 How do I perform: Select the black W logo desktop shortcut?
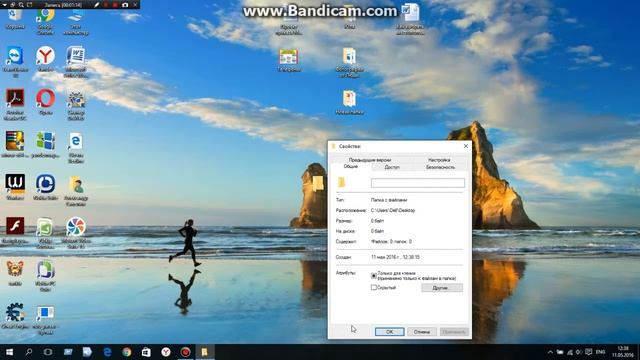(x=15, y=187)
